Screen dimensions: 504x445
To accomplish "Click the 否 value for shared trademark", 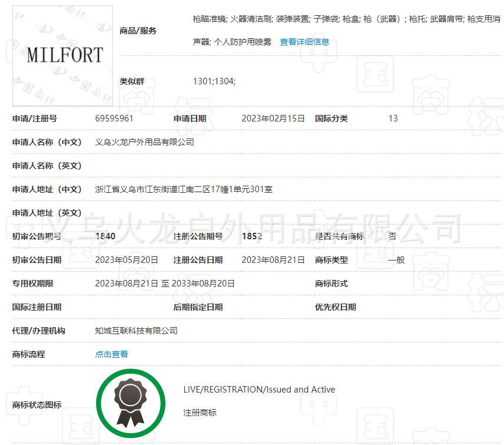I will tap(393, 236).
